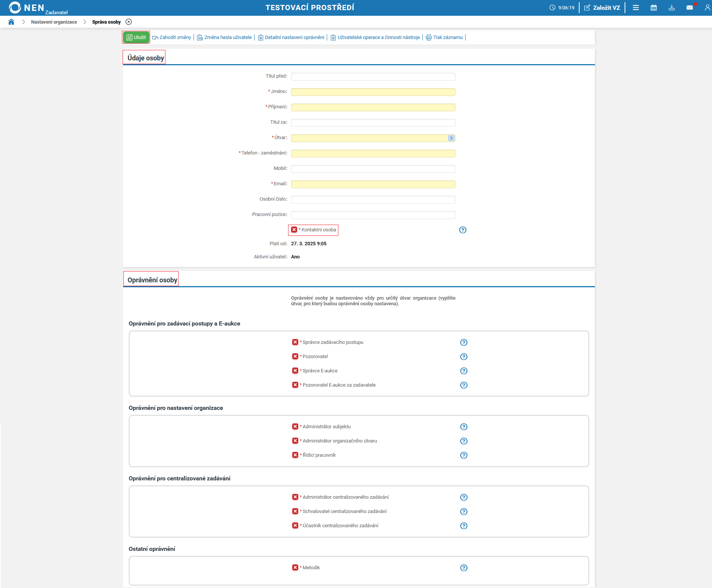Open the calendar icon in the top bar
712x588 pixels.
[654, 7]
